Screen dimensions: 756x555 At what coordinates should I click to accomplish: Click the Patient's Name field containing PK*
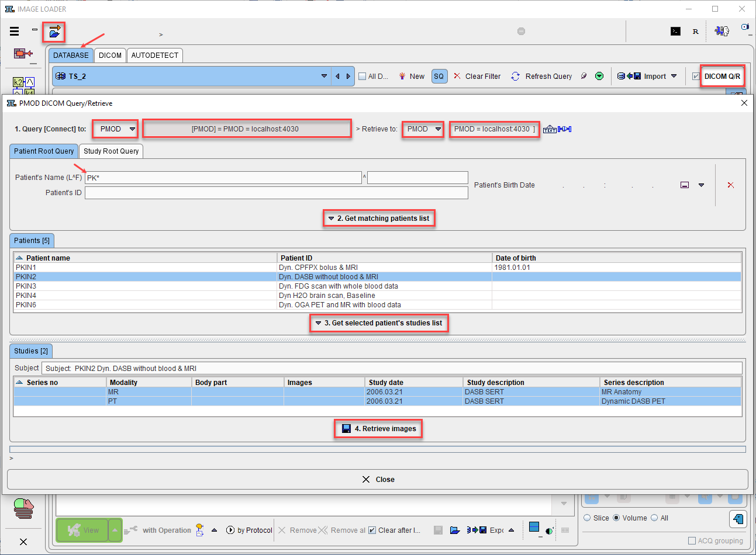223,178
